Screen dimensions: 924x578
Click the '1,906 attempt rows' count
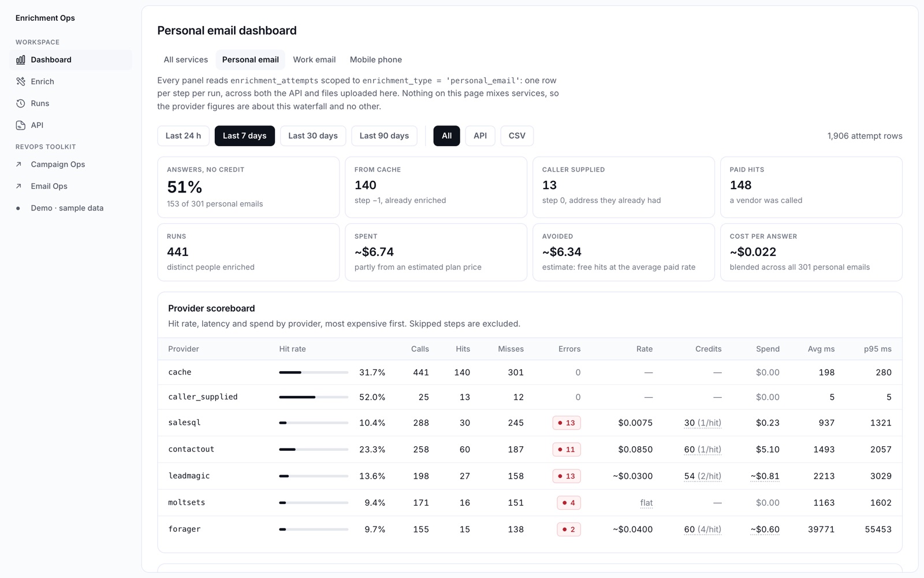click(x=865, y=136)
